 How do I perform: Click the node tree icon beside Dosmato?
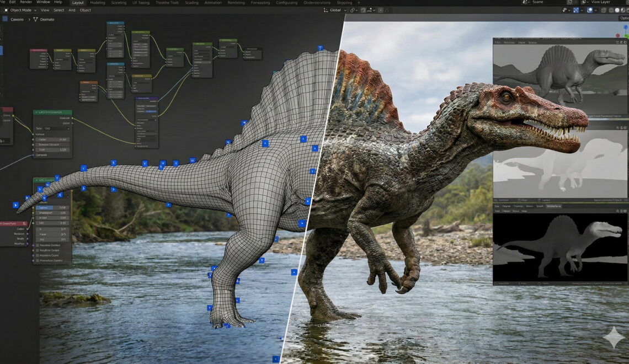click(36, 19)
